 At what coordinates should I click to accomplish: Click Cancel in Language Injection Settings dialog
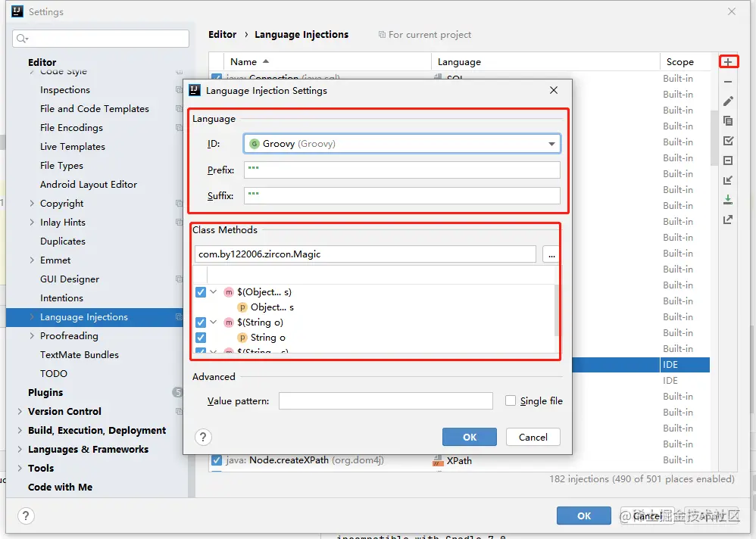(x=533, y=437)
